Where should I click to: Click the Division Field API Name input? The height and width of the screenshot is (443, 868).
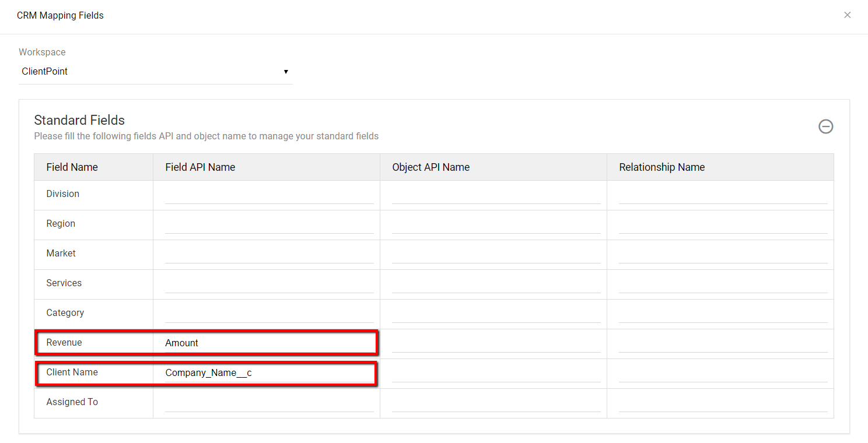[x=269, y=194]
